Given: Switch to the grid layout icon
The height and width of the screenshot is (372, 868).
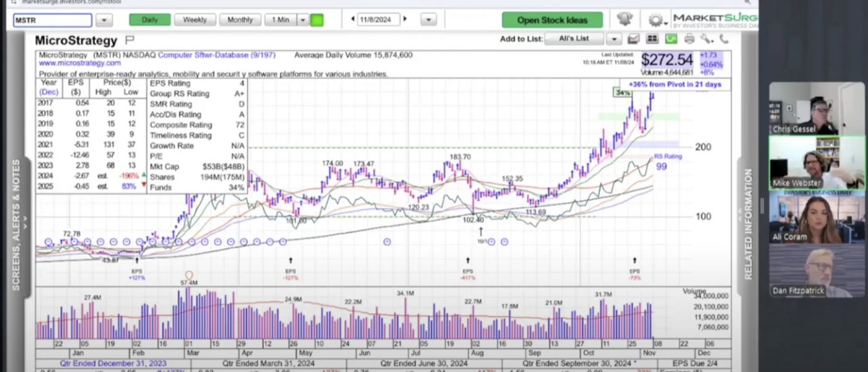Looking at the screenshot, I should pyautogui.click(x=652, y=39).
